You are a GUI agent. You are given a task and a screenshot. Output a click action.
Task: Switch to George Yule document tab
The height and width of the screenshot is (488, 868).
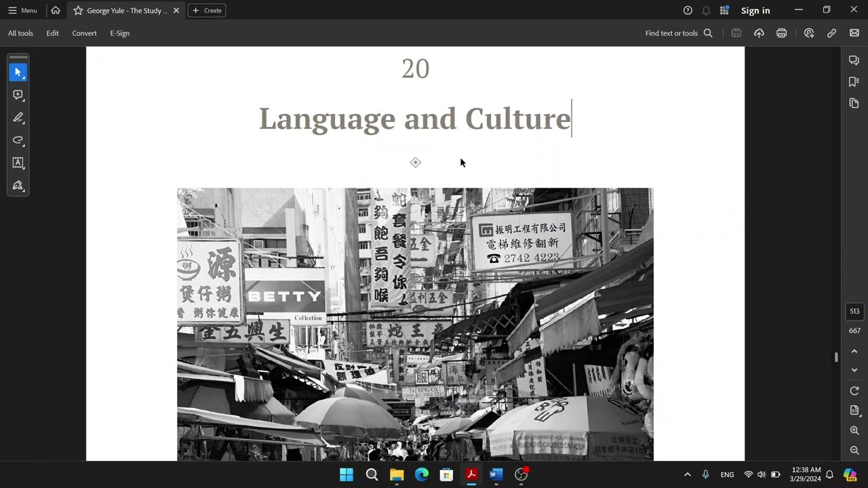pyautogui.click(x=126, y=10)
